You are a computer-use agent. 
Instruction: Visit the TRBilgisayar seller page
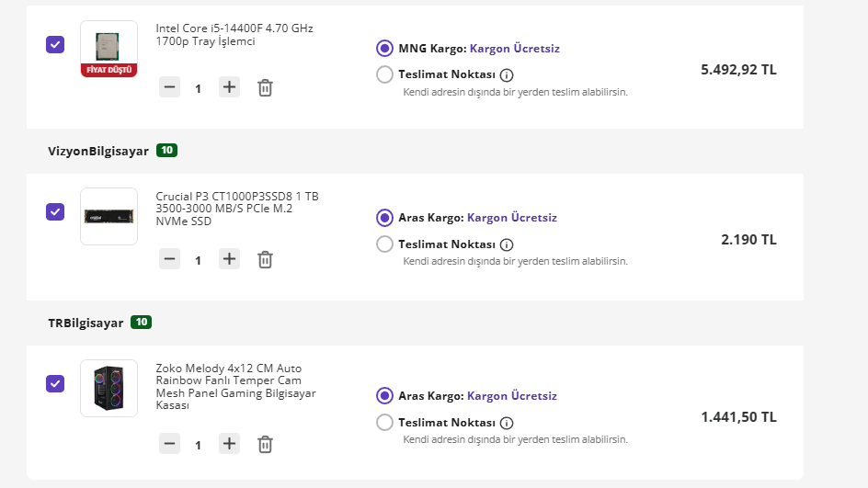[x=86, y=323]
